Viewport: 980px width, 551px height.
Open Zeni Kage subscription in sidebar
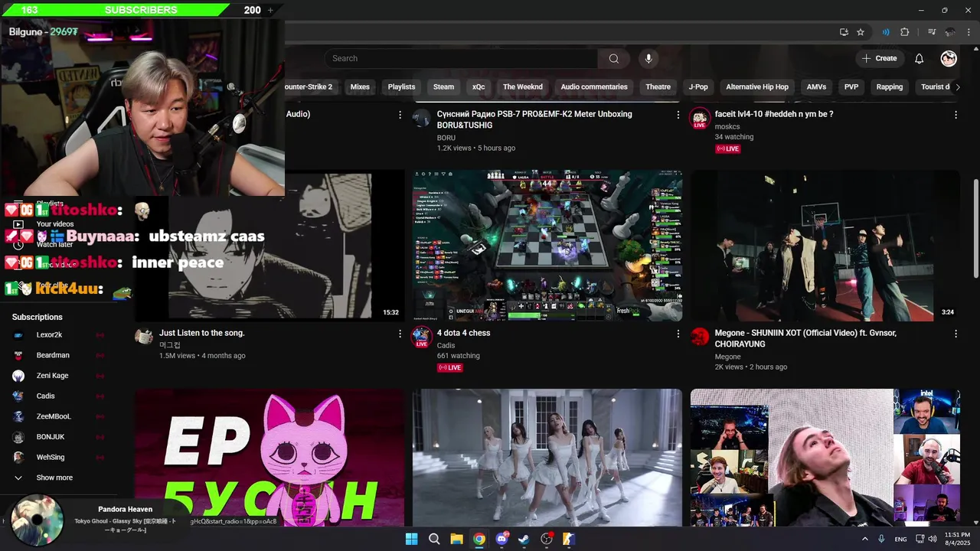(52, 376)
